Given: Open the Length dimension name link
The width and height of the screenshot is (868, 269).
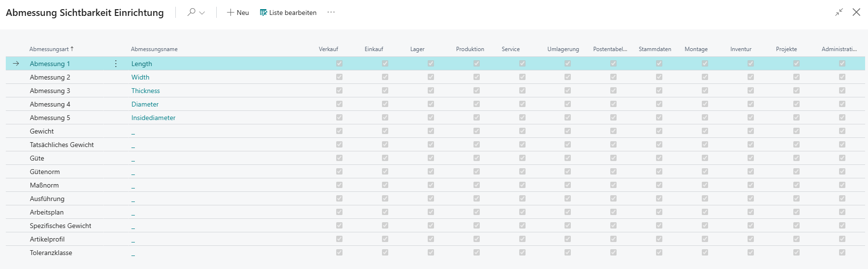Looking at the screenshot, I should pos(142,64).
